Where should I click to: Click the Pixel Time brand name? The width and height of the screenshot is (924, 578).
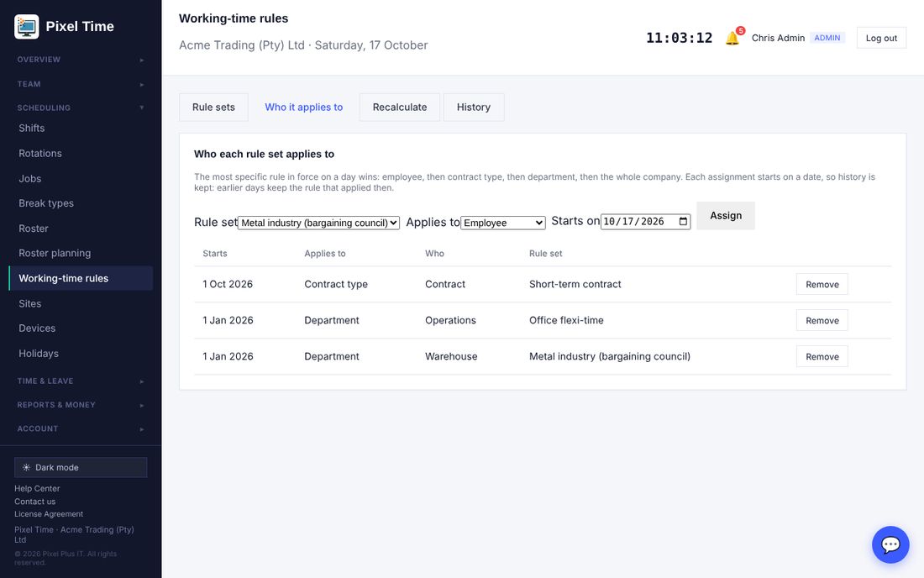click(x=80, y=27)
